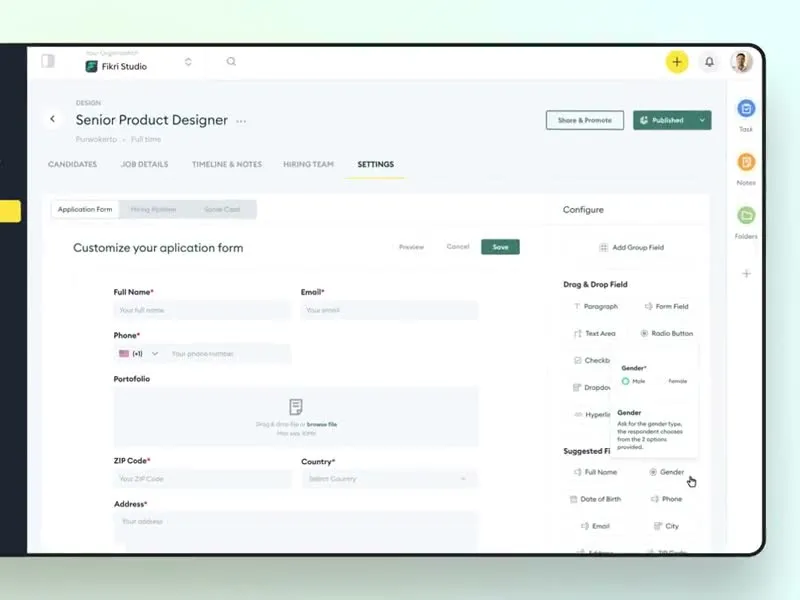Go back with the left chevron
The height and width of the screenshot is (600, 800).
pyautogui.click(x=53, y=119)
